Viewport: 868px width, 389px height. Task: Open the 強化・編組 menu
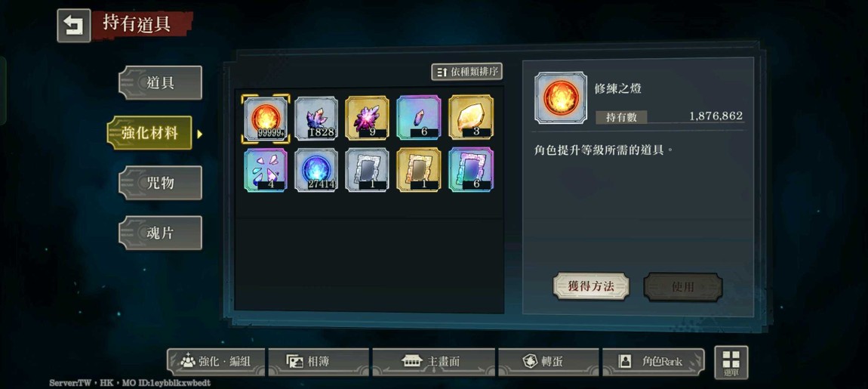(216, 362)
